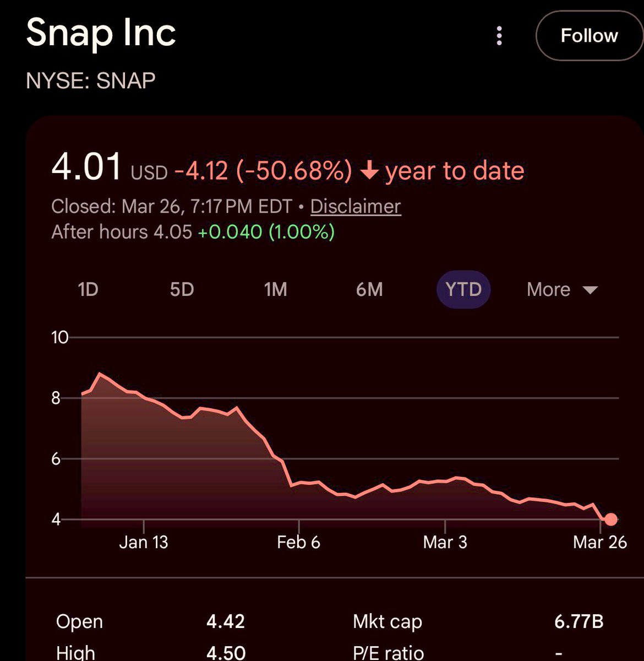644x661 pixels.
Task: Show the 6M chart range
Action: point(369,289)
